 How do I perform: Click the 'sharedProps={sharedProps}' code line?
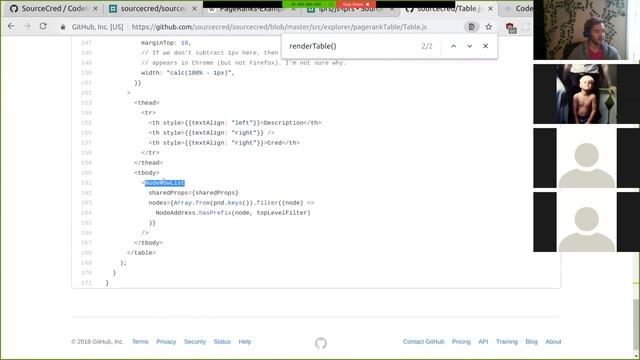coord(193,193)
